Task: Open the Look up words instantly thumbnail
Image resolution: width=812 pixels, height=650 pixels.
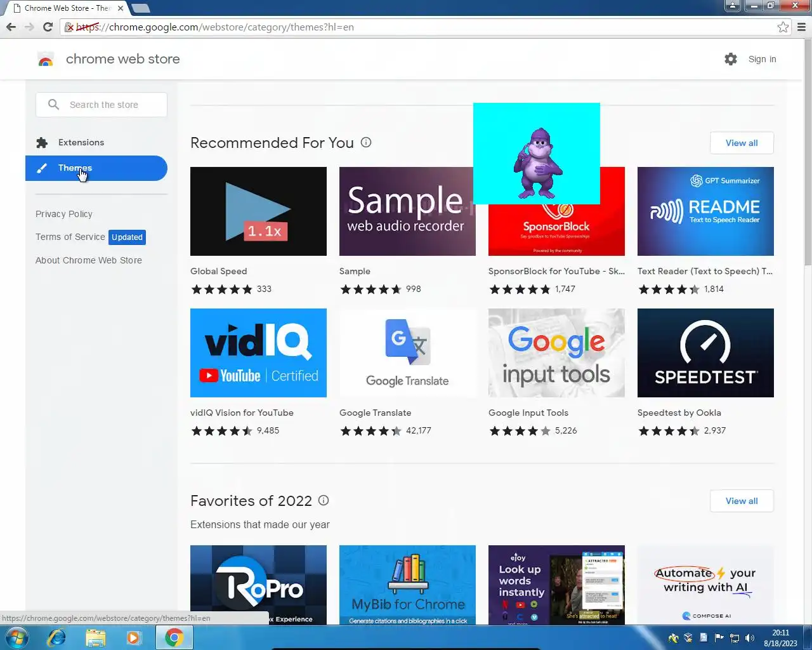Action: click(x=556, y=585)
